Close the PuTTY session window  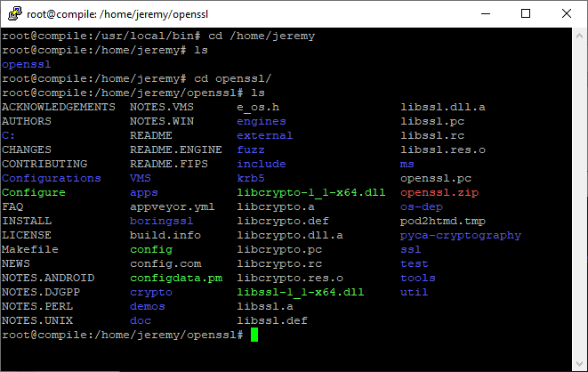pyautogui.click(x=567, y=13)
